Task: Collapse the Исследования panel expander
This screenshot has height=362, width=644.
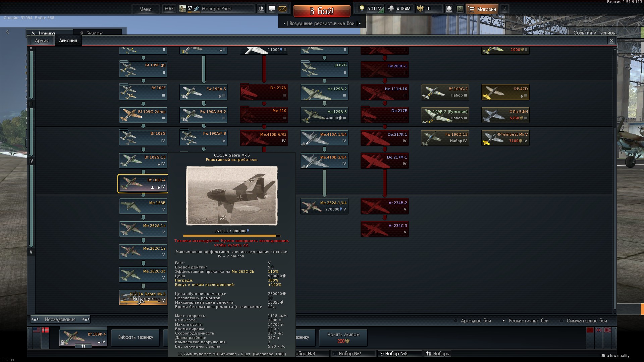Action: [x=60, y=319]
